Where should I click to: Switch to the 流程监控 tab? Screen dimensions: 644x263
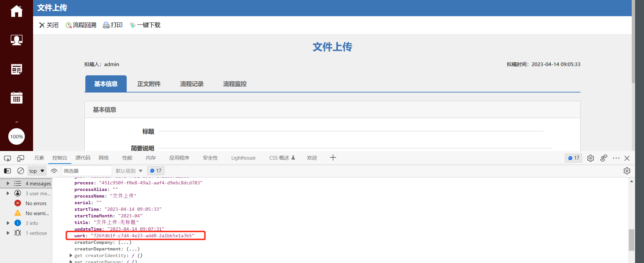tap(235, 84)
